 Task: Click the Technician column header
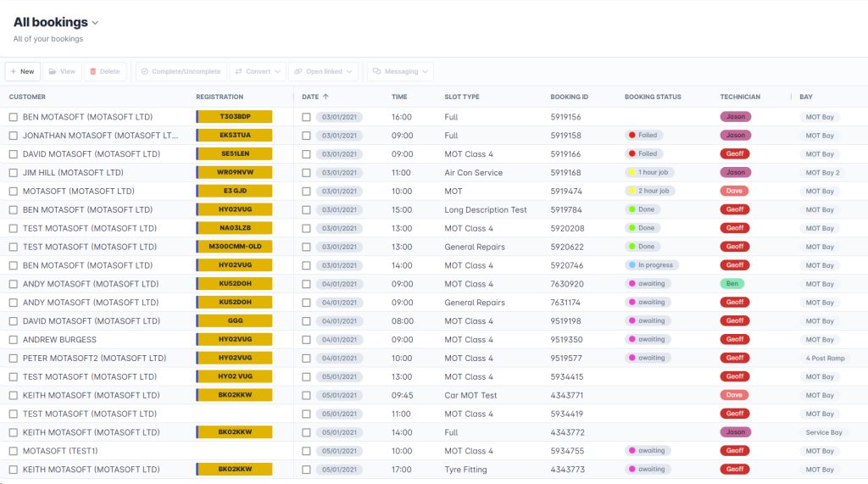[x=739, y=97]
